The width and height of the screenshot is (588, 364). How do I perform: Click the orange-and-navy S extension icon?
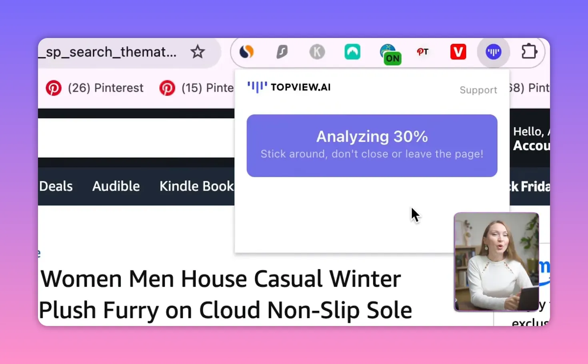(246, 52)
